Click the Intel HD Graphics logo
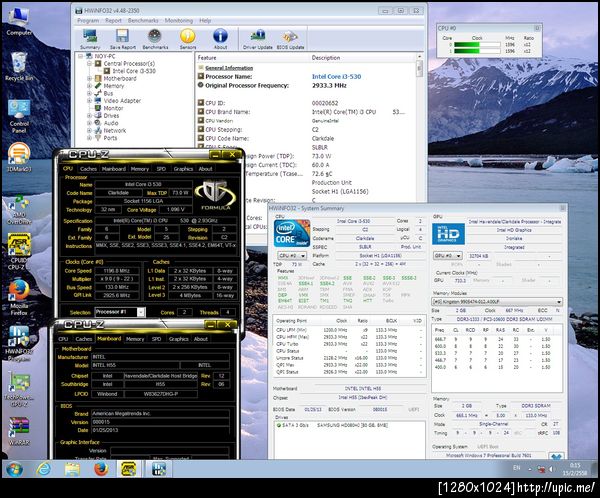The image size is (600, 498). pos(448,234)
